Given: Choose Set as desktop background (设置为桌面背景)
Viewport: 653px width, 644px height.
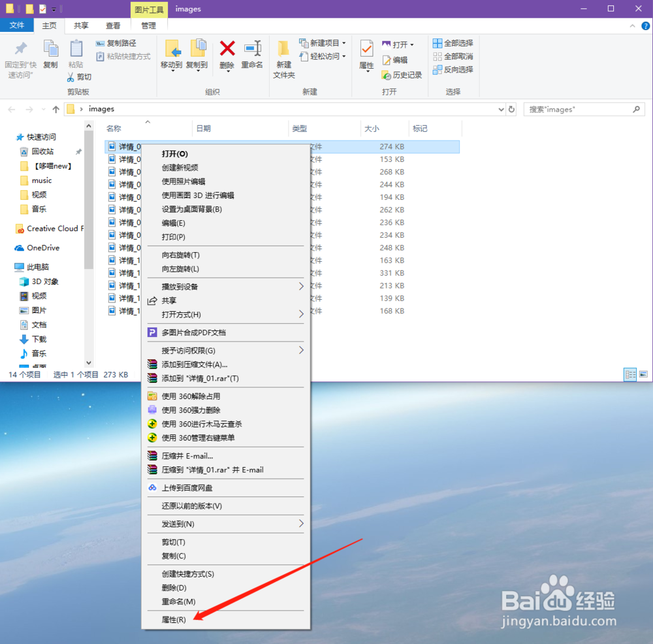Looking at the screenshot, I should [227, 209].
